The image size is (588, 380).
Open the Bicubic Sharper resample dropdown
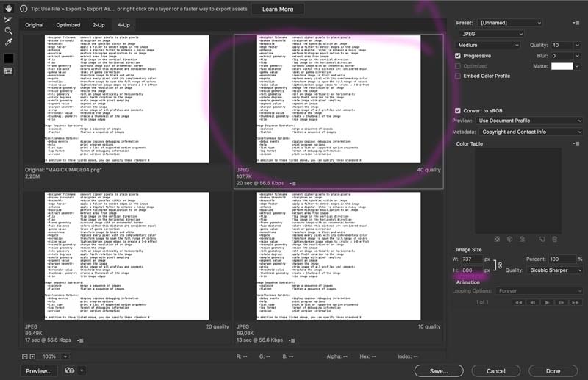555,270
